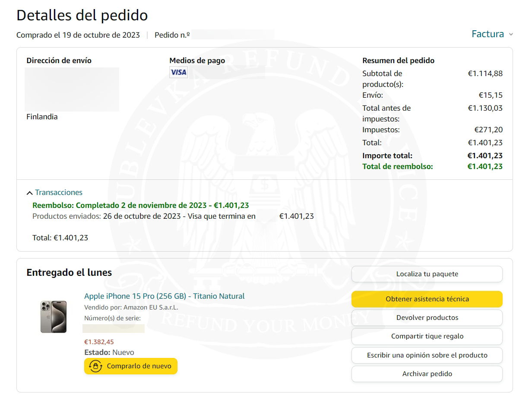Viewport: 532px width, 399px height.
Task: Click the Comprarlo de nuevo button
Action: 131,366
